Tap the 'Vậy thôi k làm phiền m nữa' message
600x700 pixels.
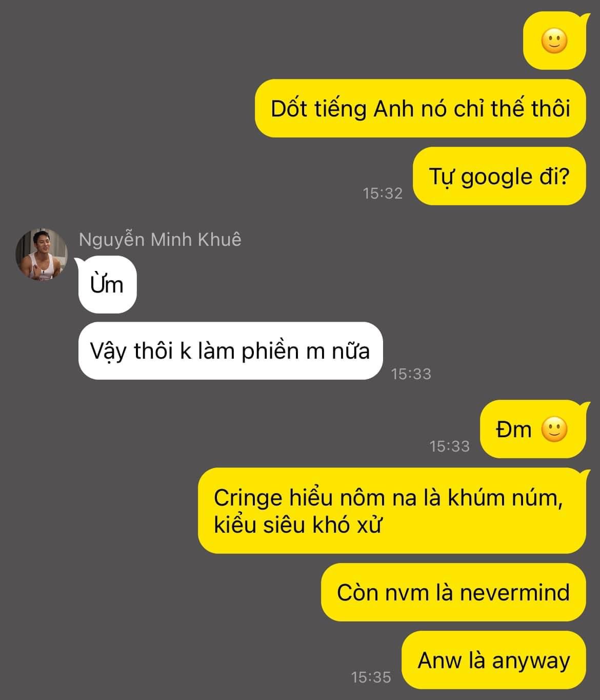230,351
